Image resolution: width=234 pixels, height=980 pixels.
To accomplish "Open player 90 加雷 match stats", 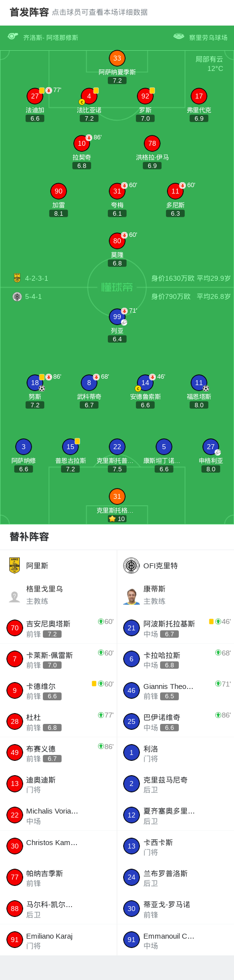I will pos(59,191).
